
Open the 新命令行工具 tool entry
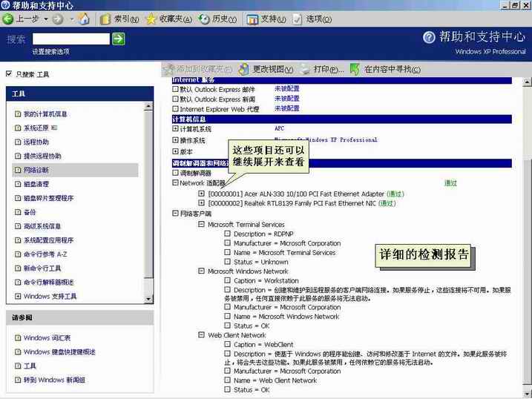[42, 268]
